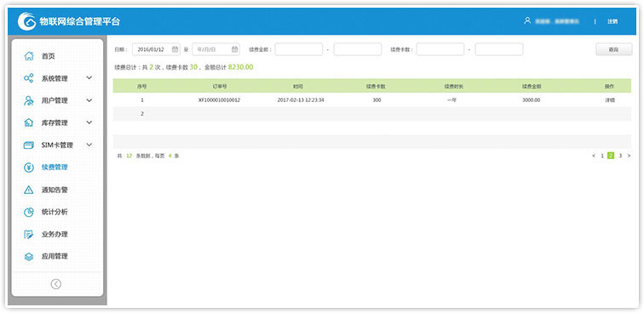
Task: Focus the end date field 年/月/日
Action: pos(216,49)
